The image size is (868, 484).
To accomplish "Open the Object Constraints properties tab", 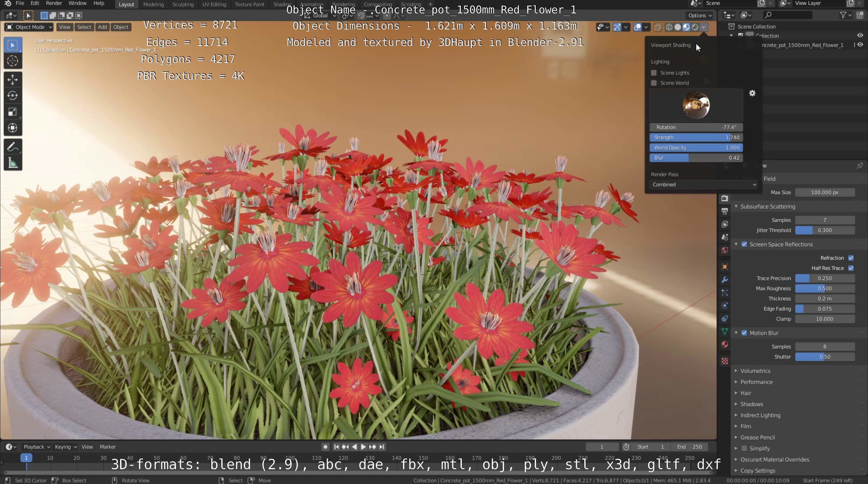I will (725, 319).
